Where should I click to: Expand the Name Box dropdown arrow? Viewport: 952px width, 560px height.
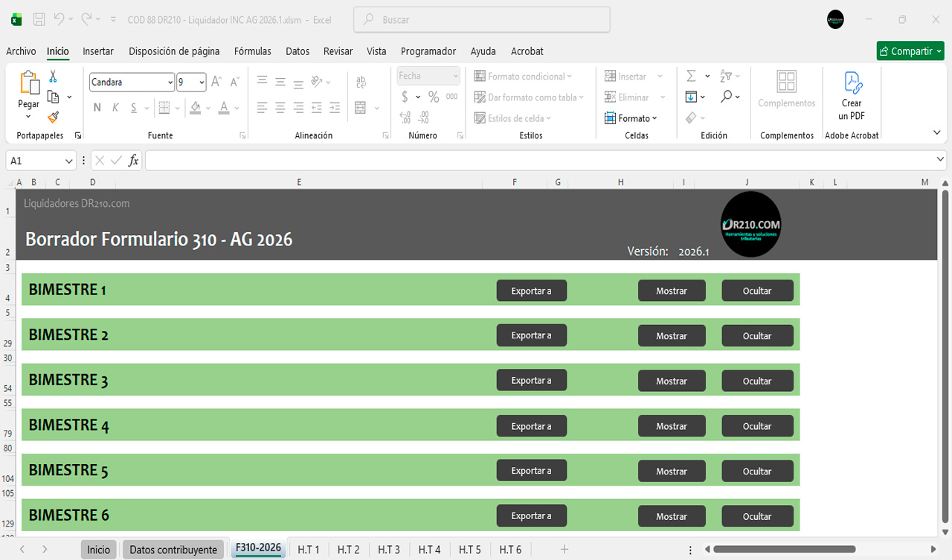click(69, 161)
